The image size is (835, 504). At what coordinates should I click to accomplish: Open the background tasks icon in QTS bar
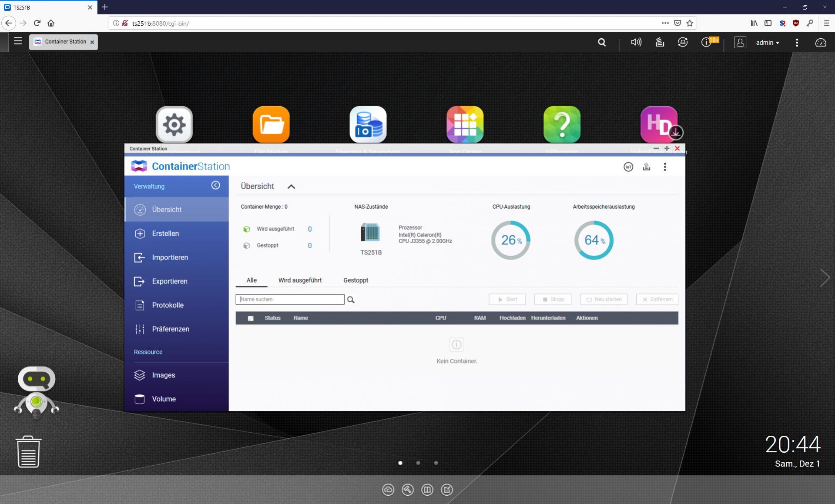point(660,42)
